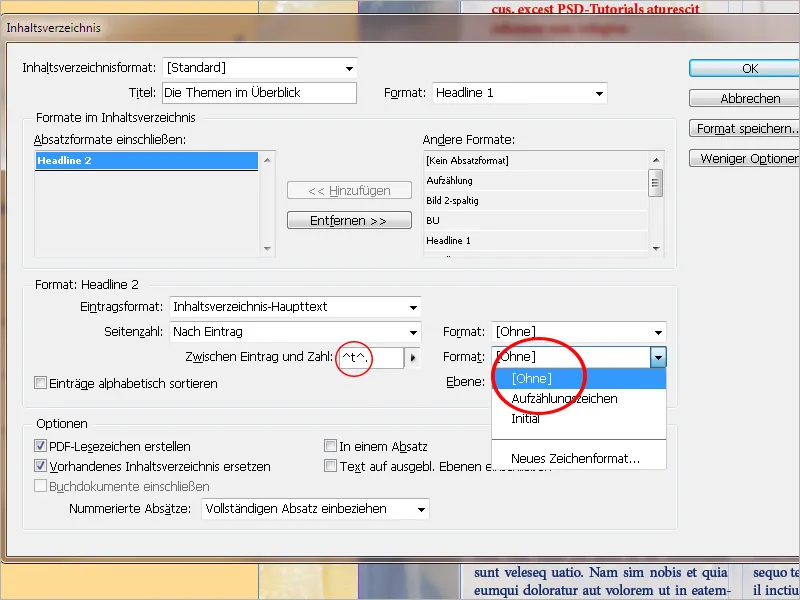Toggle In einem Absatz checkbox
Image resolution: width=800 pixels, height=600 pixels.
click(x=331, y=446)
